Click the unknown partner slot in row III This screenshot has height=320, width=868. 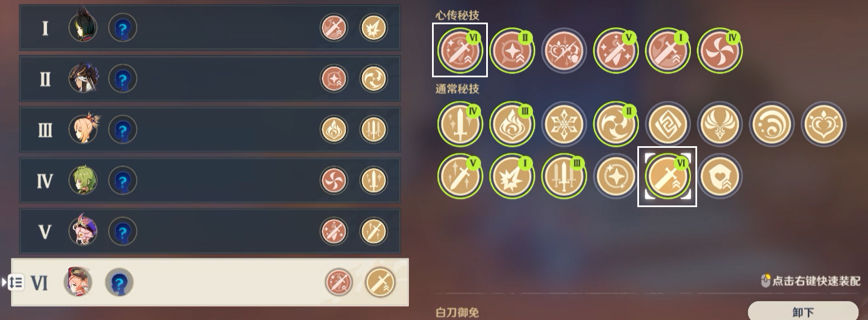[x=122, y=130]
